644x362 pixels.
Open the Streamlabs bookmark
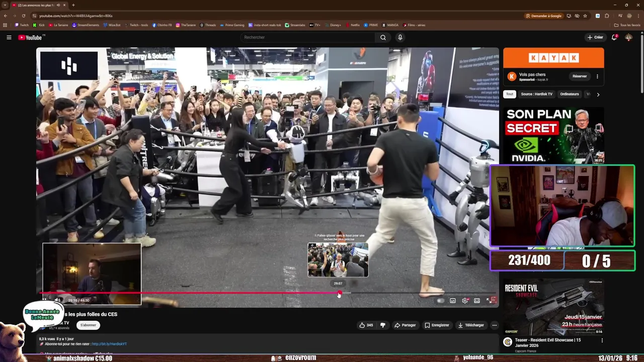point(295,25)
